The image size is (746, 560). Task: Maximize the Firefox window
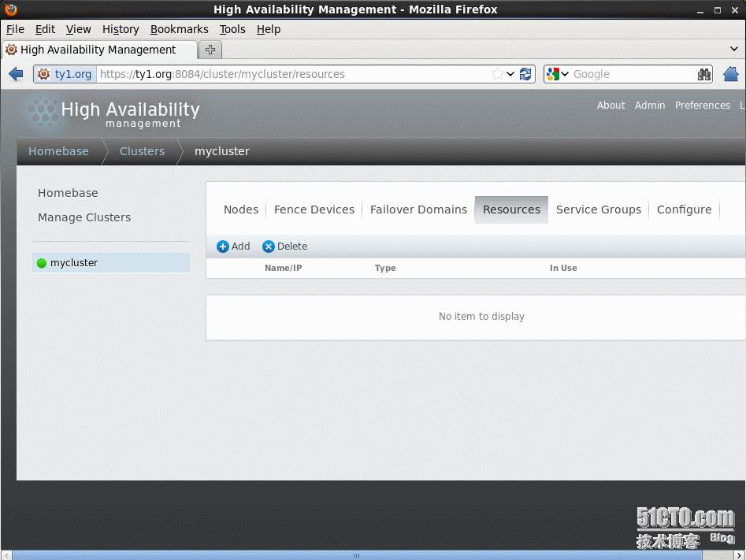tap(718, 10)
